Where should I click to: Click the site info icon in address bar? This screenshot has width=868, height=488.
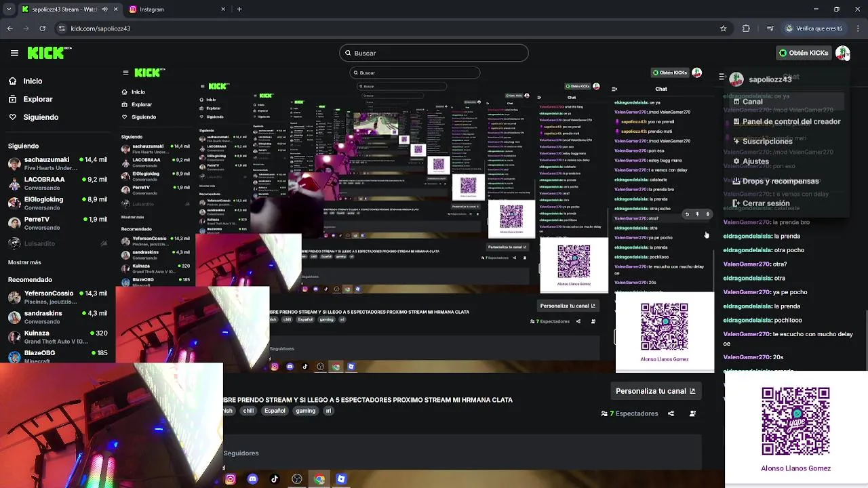(x=62, y=28)
